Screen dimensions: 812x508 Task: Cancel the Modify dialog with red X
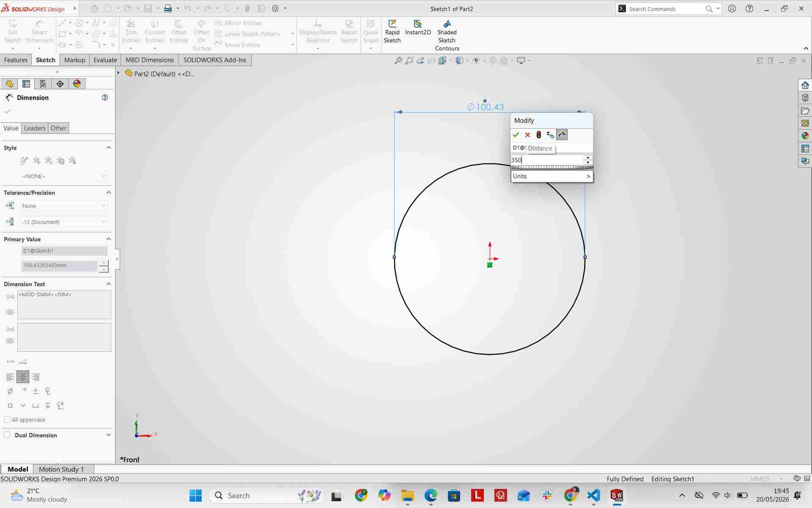pyautogui.click(x=527, y=135)
